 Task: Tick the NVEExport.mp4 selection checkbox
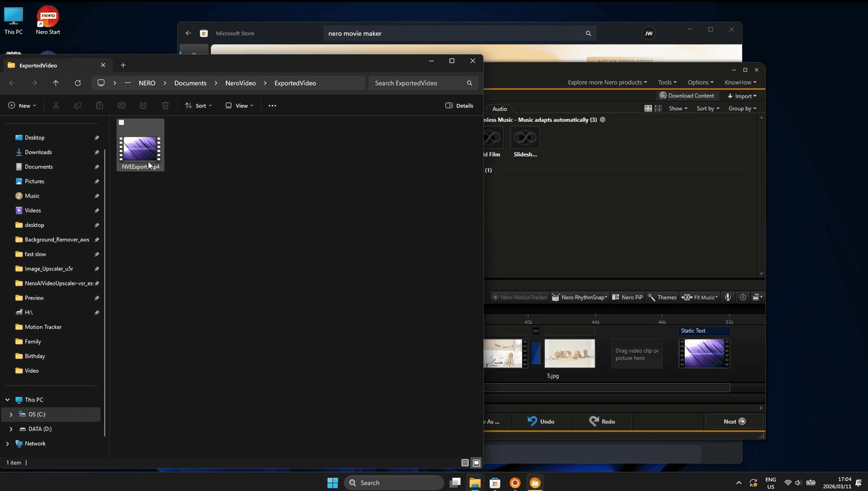(x=121, y=123)
